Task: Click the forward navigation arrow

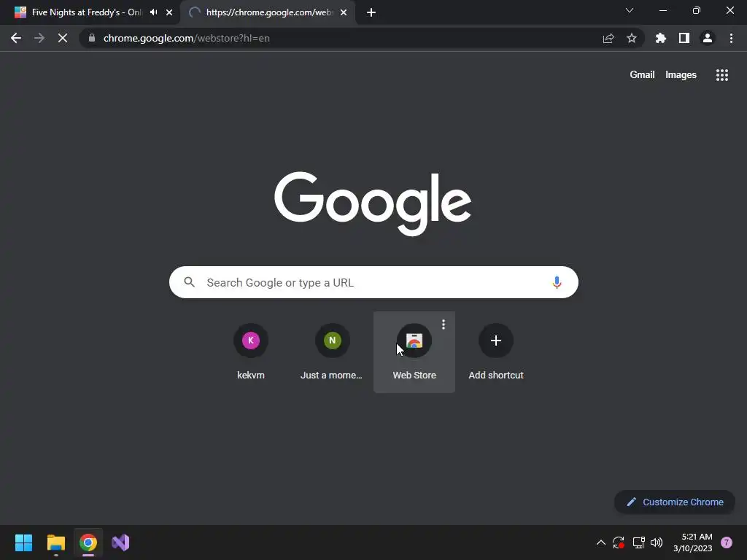Action: (39, 38)
